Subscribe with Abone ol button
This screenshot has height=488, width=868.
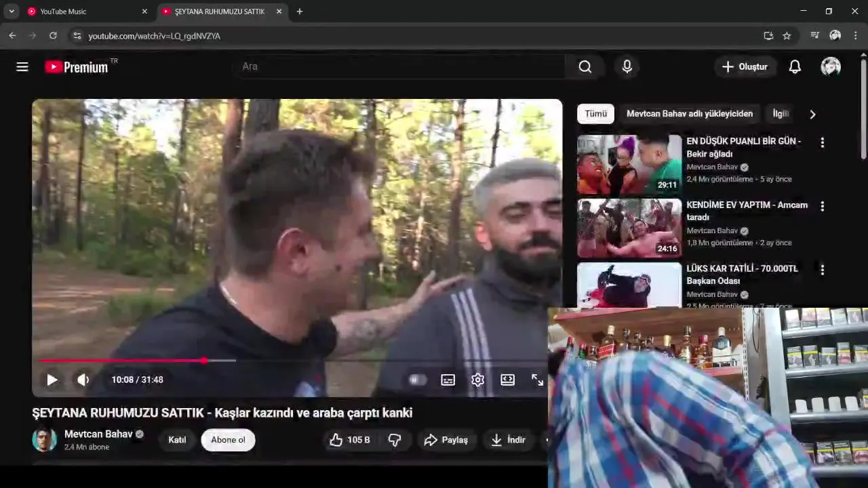228,440
